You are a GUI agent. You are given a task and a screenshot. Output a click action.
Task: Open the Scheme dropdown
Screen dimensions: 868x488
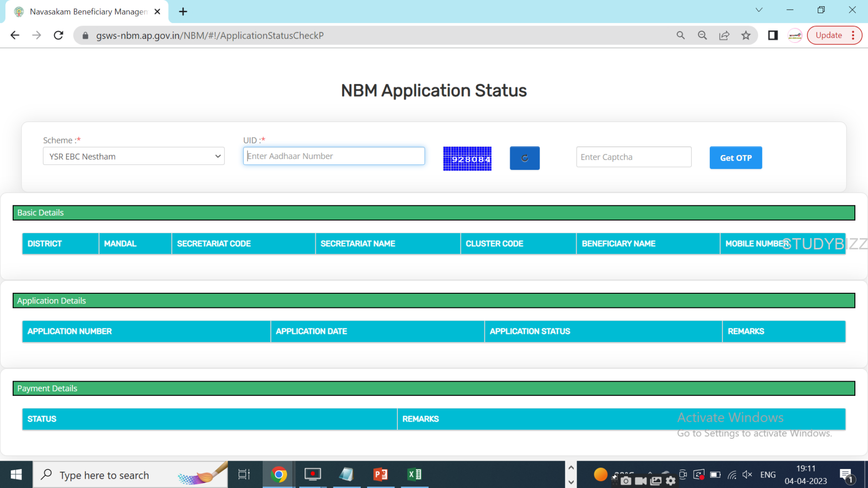(133, 156)
